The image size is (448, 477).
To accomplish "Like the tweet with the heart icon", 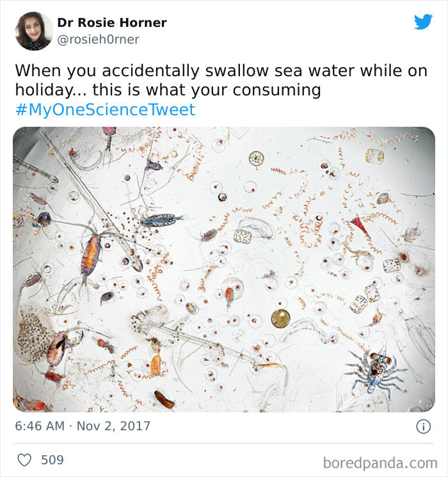I will pos(24,460).
